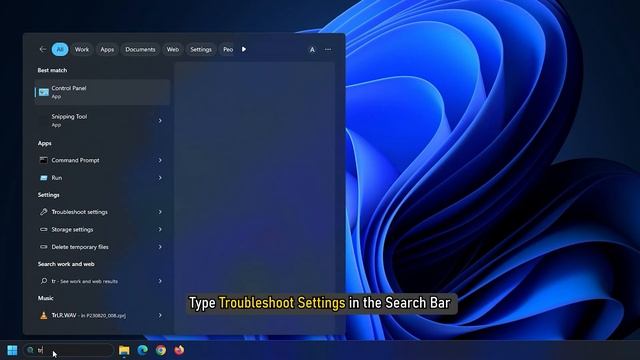640x360 pixels.
Task: Expand the TrLR.WAV chevron
Action: coord(160,316)
